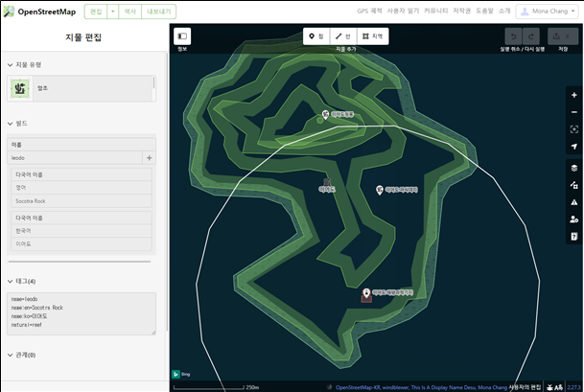Image resolution: width=584 pixels, height=392 pixels.
Task: Click the redo arrow button
Action: click(531, 36)
